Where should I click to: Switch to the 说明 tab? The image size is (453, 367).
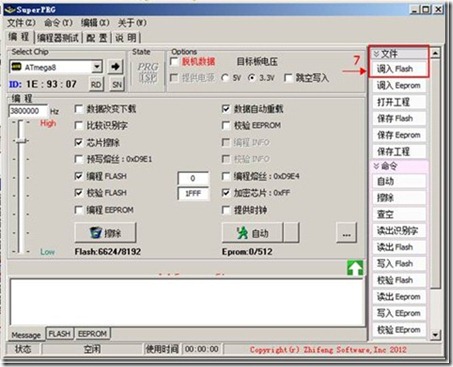point(126,38)
